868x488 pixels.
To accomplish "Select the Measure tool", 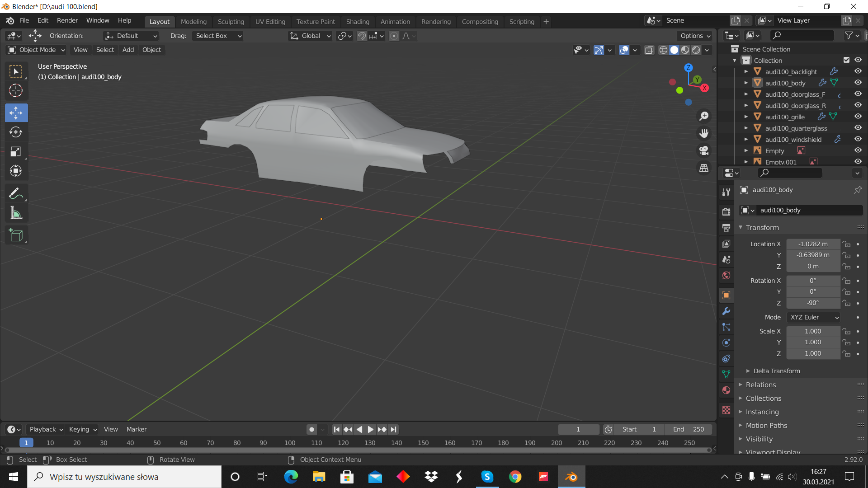I will [16, 213].
